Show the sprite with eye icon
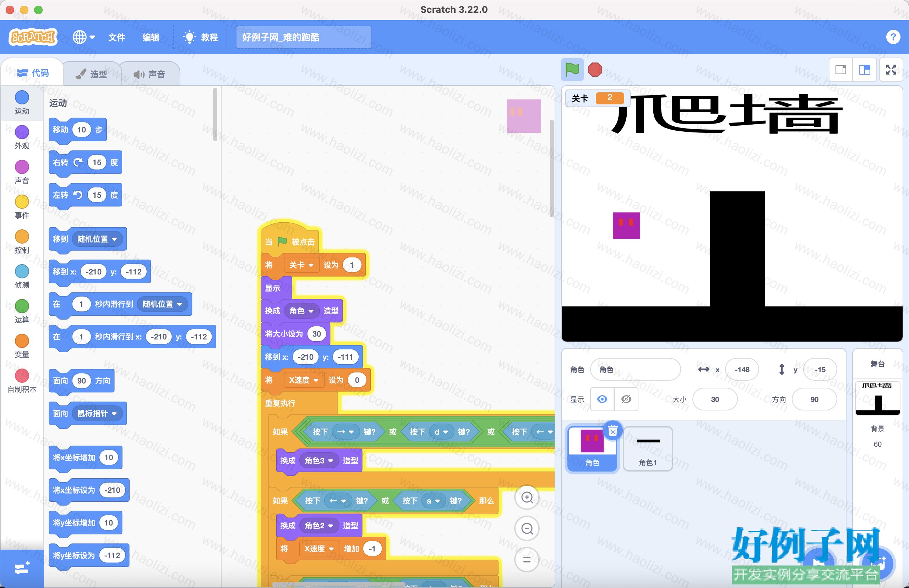Screen dimensions: 909x588 pyautogui.click(x=602, y=399)
